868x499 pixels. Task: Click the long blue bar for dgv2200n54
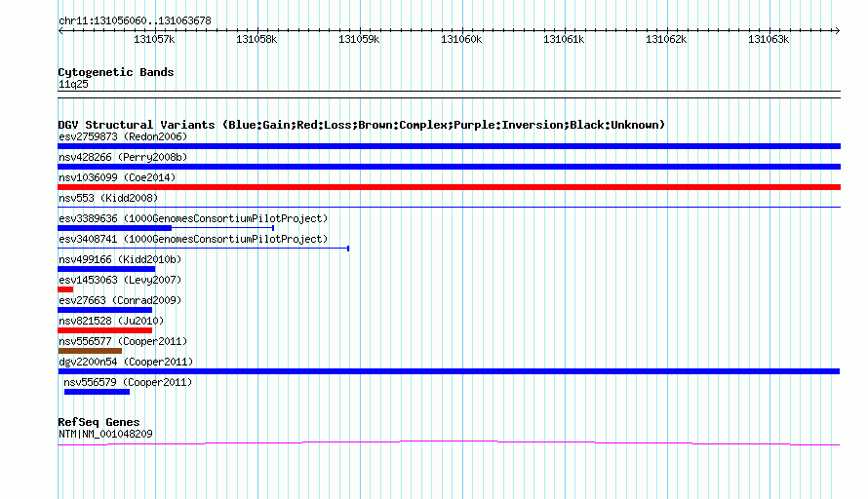tap(449, 371)
